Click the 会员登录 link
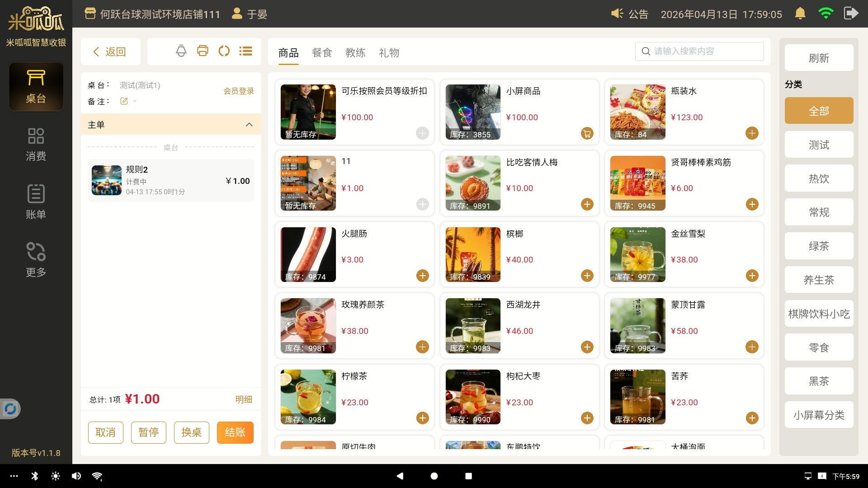Viewport: 868px width, 488px height. tap(238, 91)
